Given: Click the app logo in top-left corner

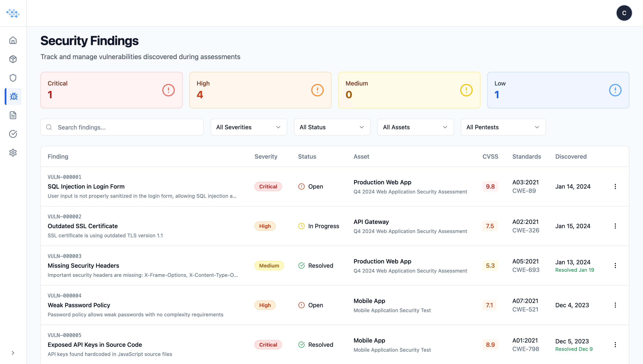Looking at the screenshot, I should tap(13, 13).
